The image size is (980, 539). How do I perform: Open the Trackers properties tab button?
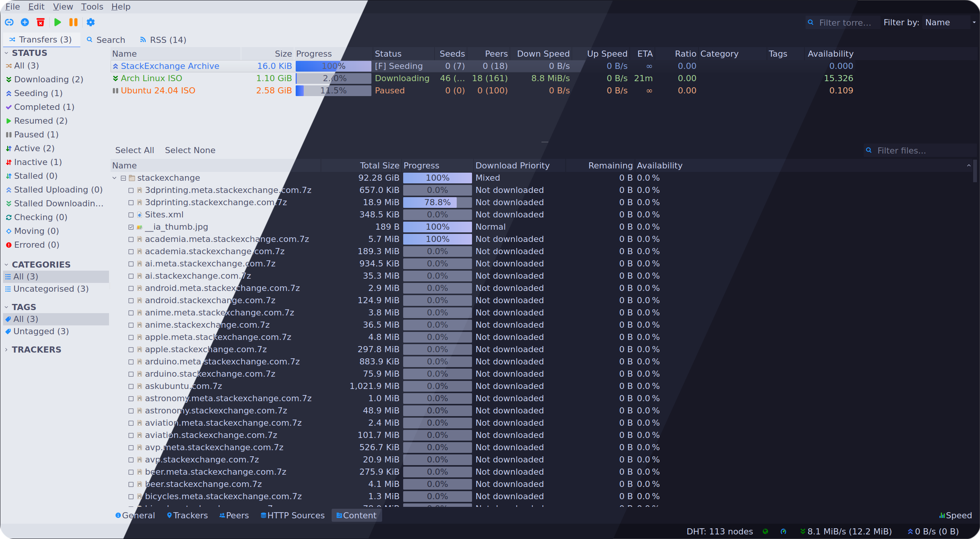(x=187, y=515)
